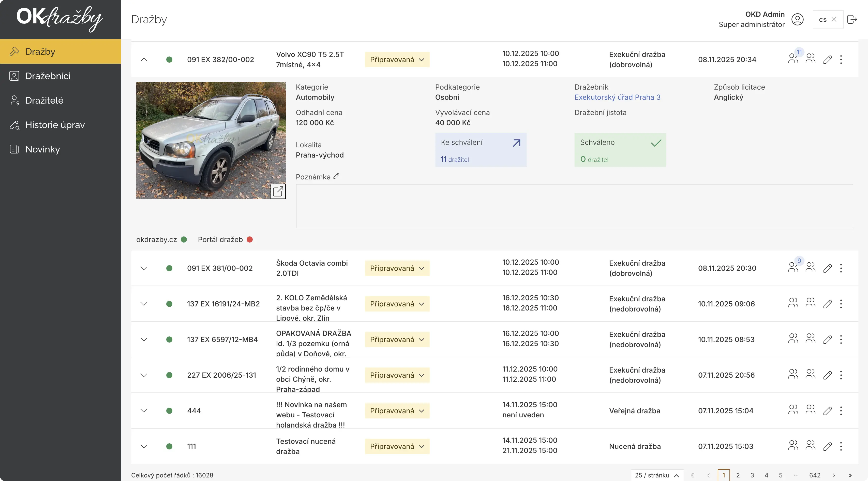Expand the 137 EX 6597/12-MB4 auction row
The width and height of the screenshot is (868, 481).
144,339
